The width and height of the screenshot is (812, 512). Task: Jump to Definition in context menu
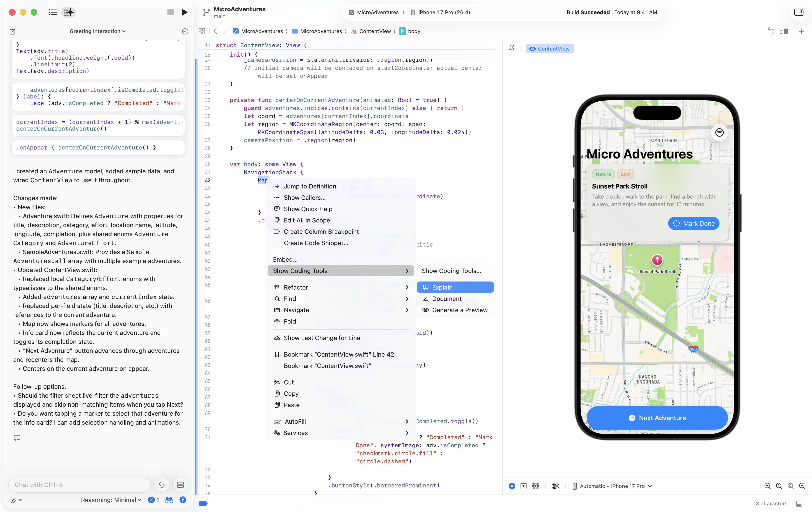point(341,186)
